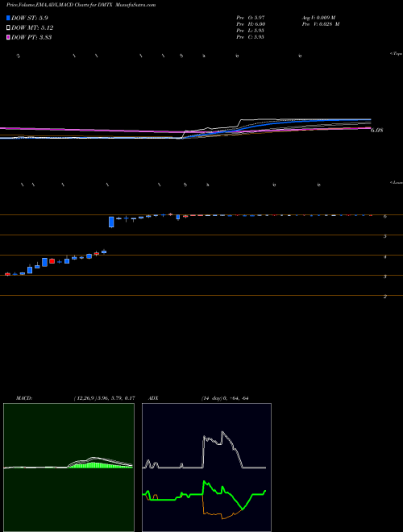Click the ADX indicator chart panel
Image resolution: width=403 pixels, height=532 pixels.
coord(206,468)
